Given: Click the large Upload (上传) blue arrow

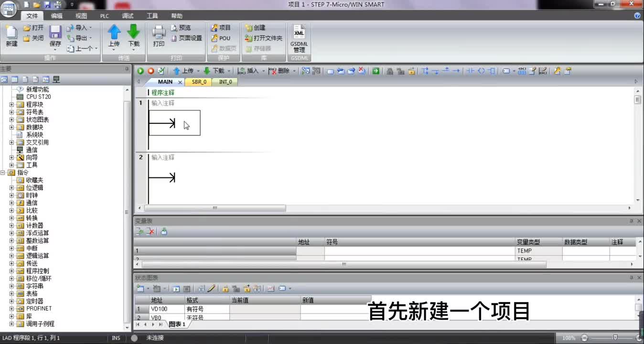Looking at the screenshot, I should click(x=114, y=32).
